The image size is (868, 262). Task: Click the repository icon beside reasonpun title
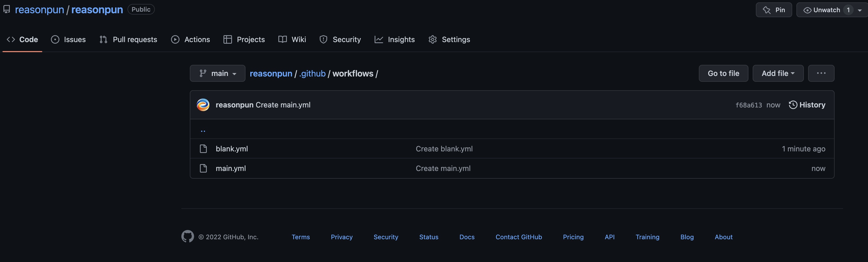tap(6, 10)
